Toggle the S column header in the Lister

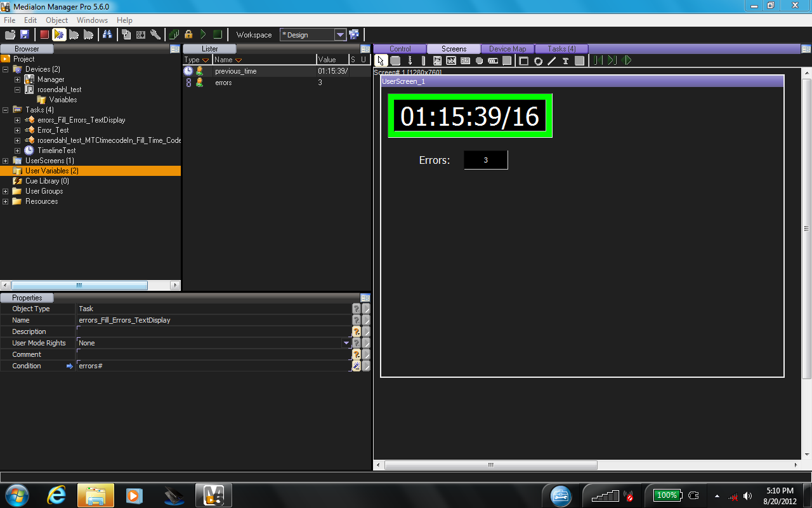[x=353, y=58]
